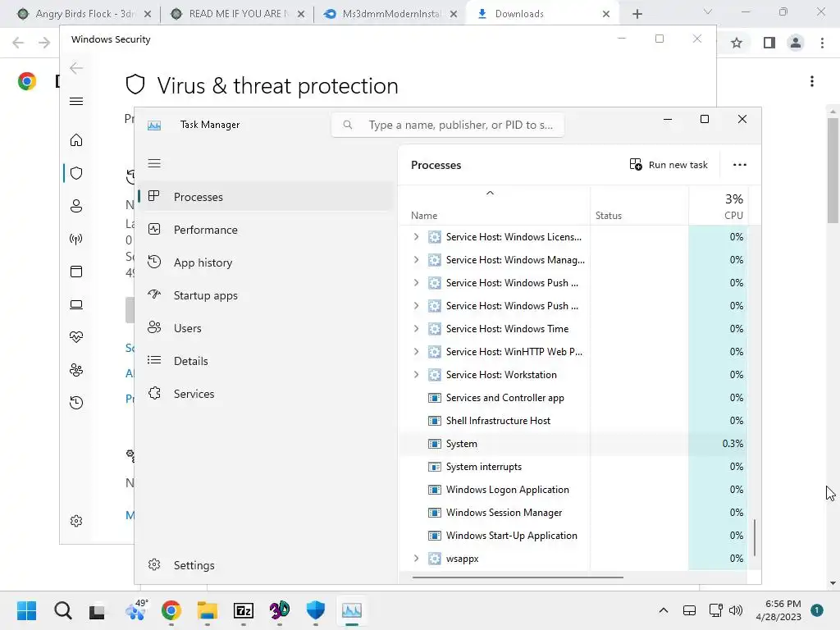
Task: Open Device performance & health heart icon
Action: pyautogui.click(x=76, y=337)
